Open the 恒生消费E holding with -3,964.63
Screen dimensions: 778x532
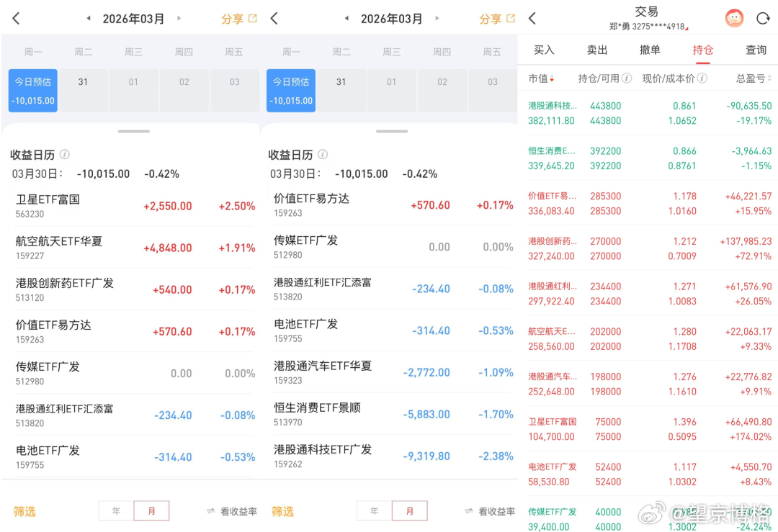(650, 158)
